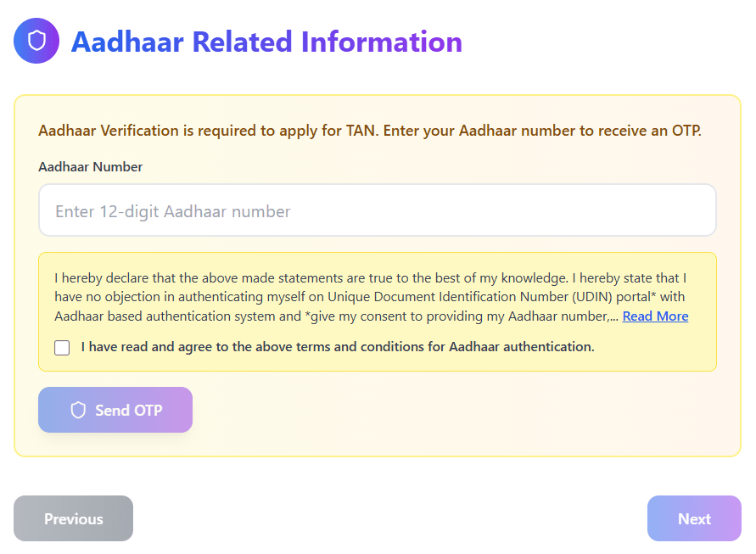Go back using the Previous button
The width and height of the screenshot is (756, 554).
[x=73, y=518]
